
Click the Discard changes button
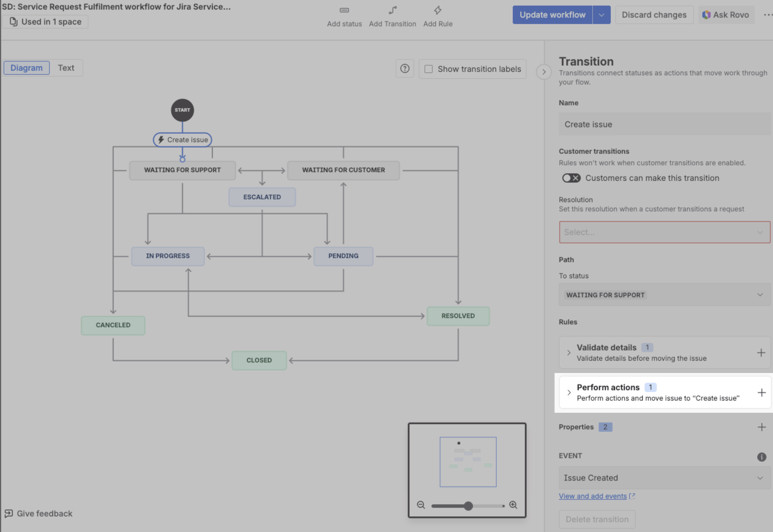(654, 15)
